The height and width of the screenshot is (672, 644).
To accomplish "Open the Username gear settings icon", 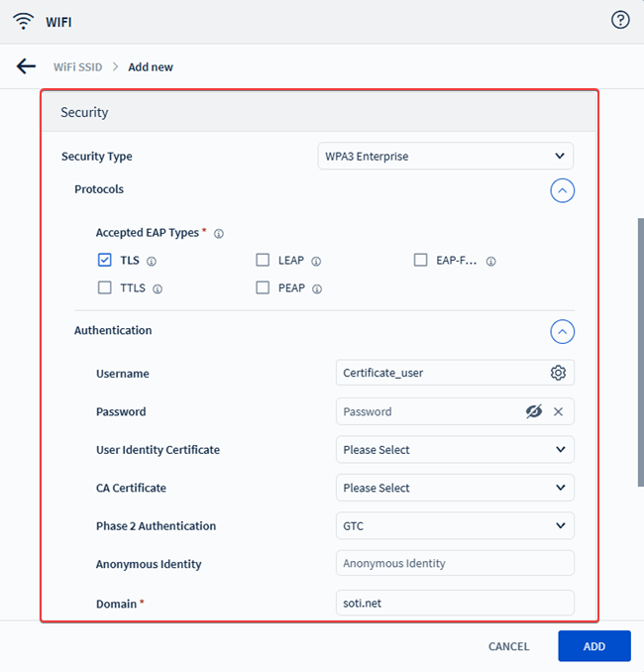I will click(x=558, y=373).
